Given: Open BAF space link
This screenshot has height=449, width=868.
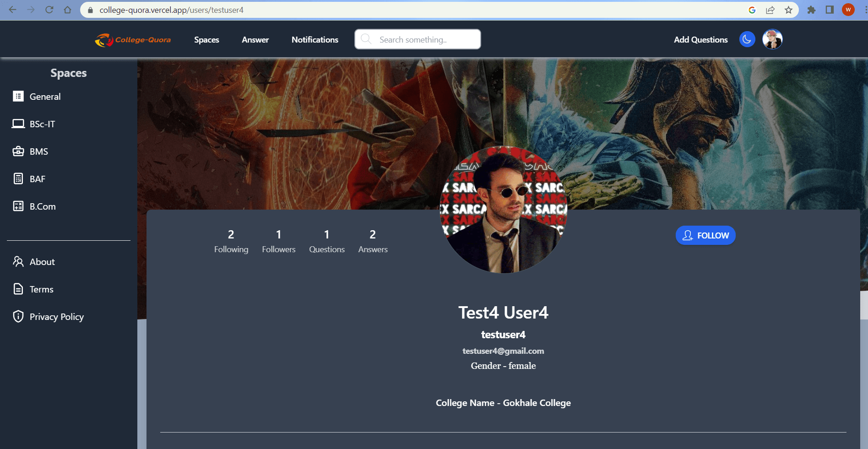Looking at the screenshot, I should 37,179.
